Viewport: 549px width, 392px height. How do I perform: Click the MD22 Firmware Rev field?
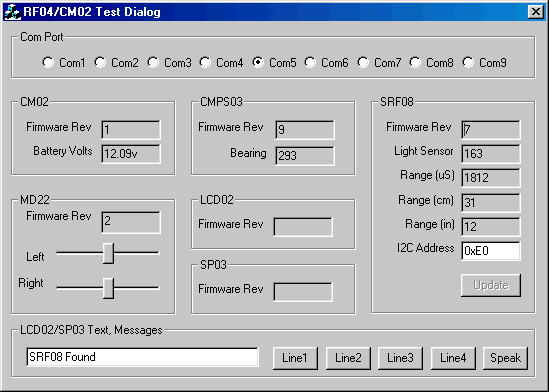tap(131, 222)
